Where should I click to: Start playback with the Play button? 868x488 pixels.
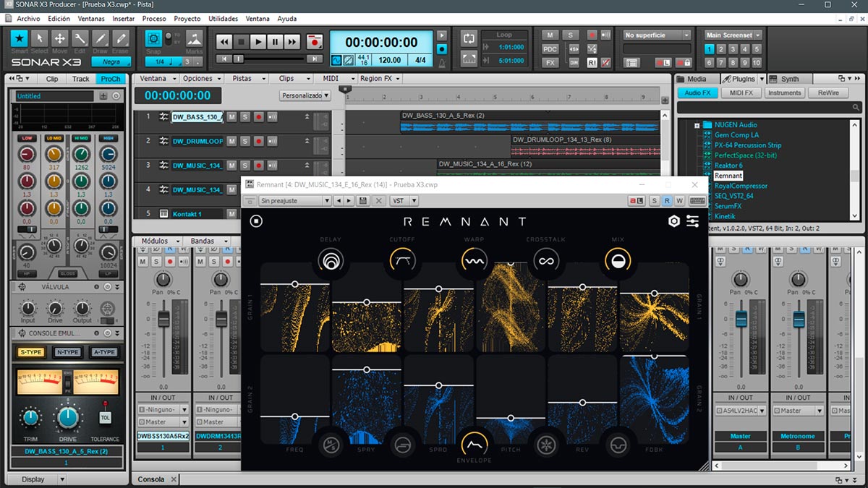(258, 42)
